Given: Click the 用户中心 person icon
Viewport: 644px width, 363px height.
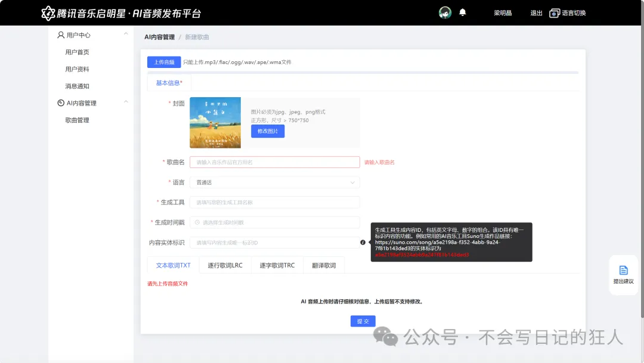Looking at the screenshot, I should 61,35.
